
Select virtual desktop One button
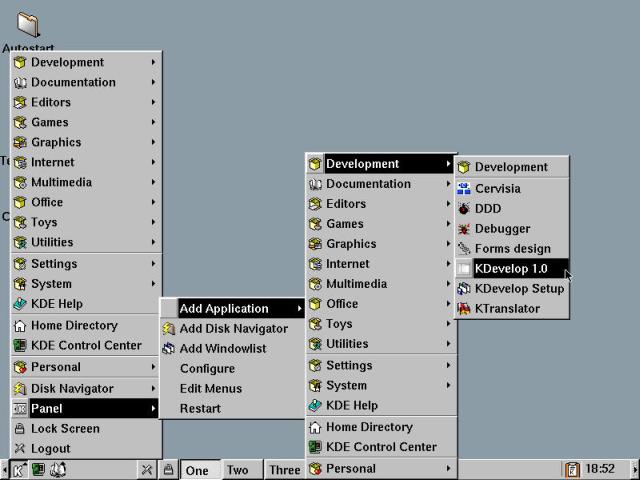click(198, 470)
